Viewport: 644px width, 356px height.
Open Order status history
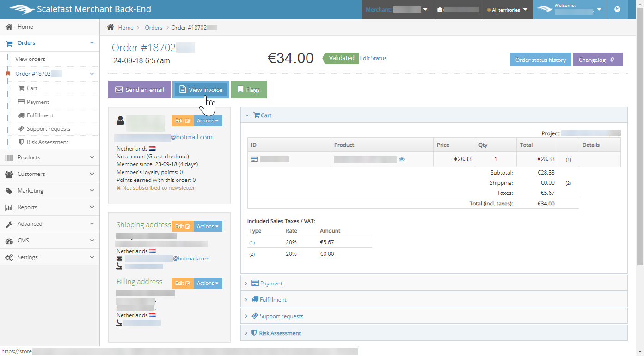540,60
